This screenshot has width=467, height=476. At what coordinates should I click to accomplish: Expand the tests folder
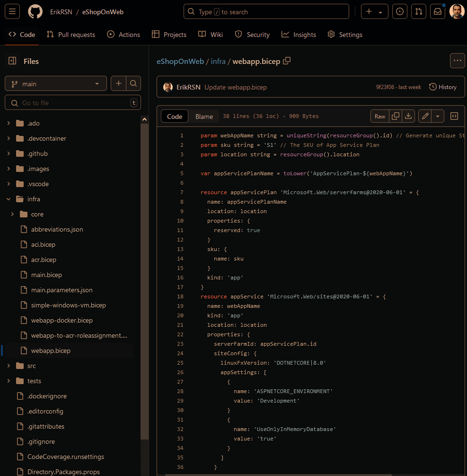pyautogui.click(x=9, y=381)
